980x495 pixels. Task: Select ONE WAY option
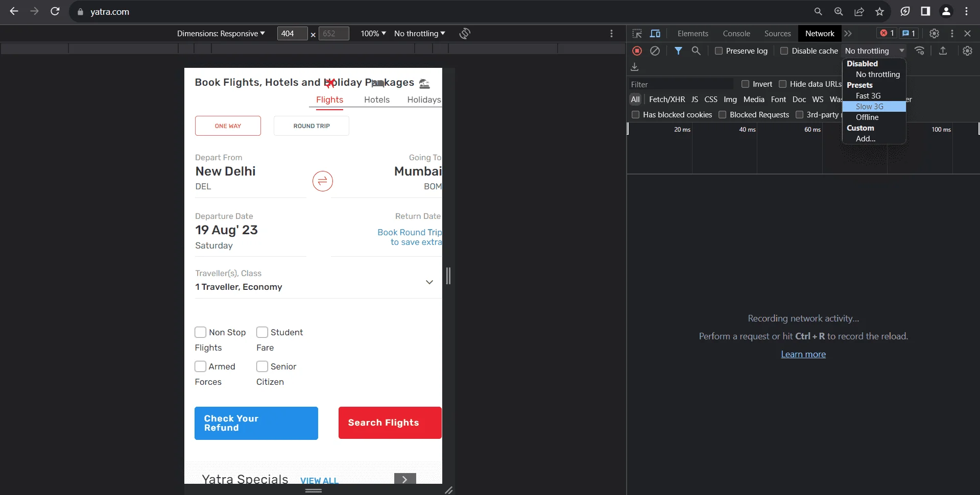pyautogui.click(x=228, y=126)
